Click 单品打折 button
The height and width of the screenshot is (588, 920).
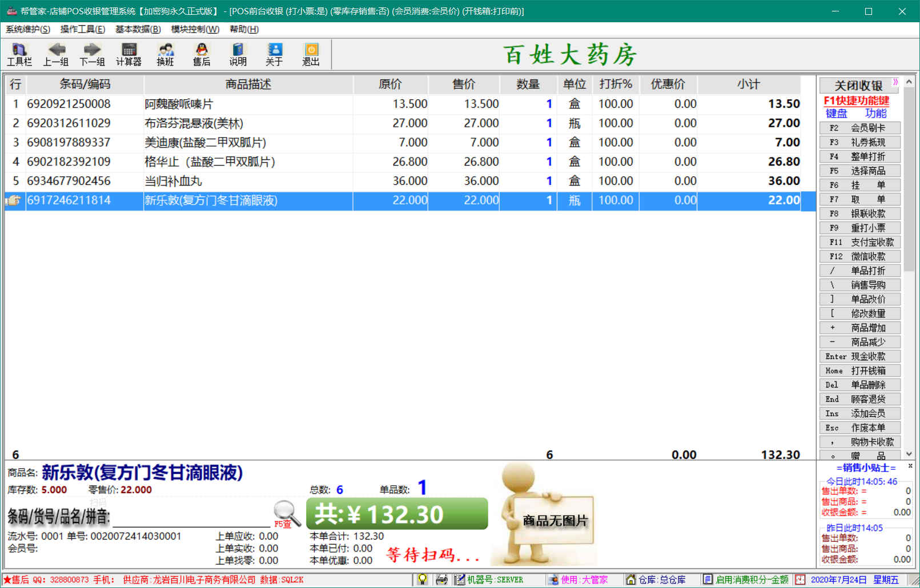(x=860, y=271)
